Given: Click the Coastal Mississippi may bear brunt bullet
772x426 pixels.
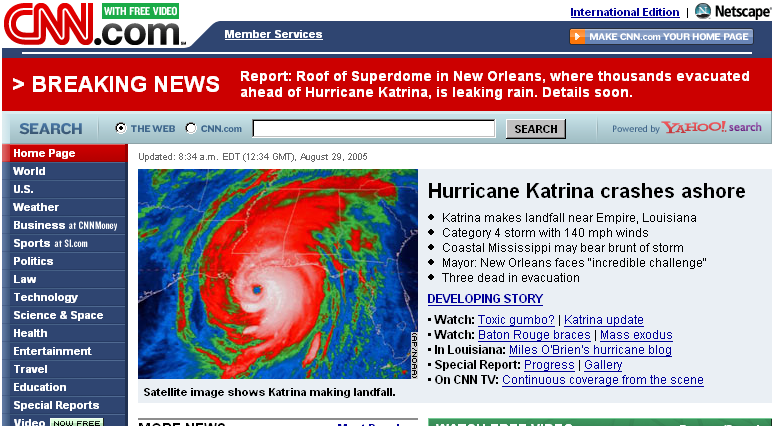Looking at the screenshot, I should click(563, 248).
